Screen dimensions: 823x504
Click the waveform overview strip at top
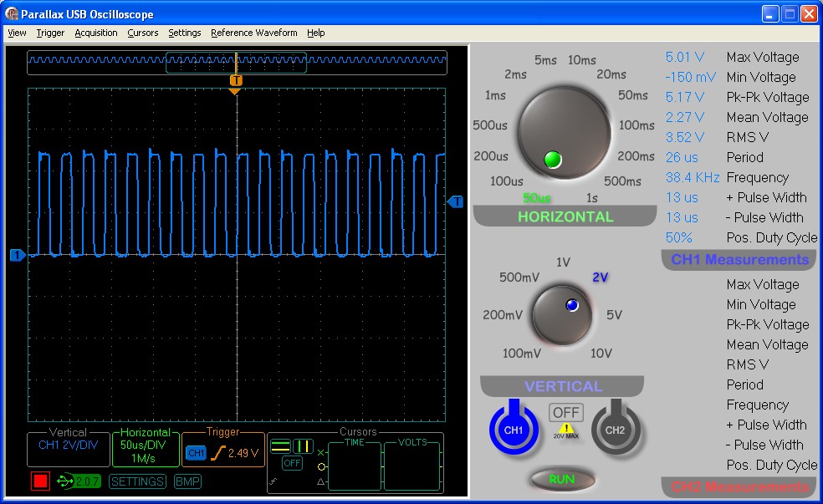(237, 62)
